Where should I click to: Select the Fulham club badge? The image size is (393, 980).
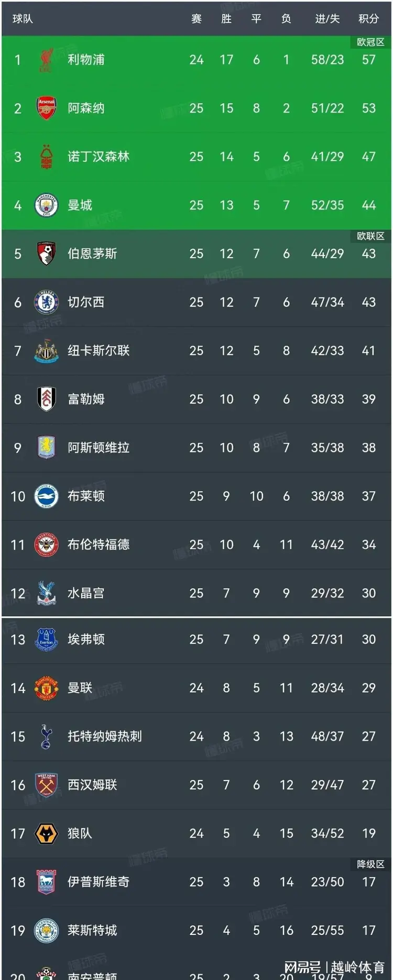pos(46,399)
